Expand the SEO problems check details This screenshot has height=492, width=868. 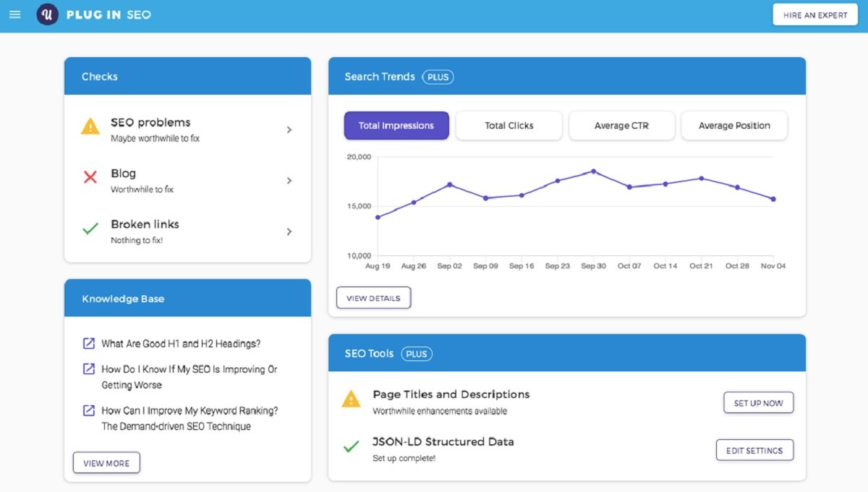[x=289, y=130]
